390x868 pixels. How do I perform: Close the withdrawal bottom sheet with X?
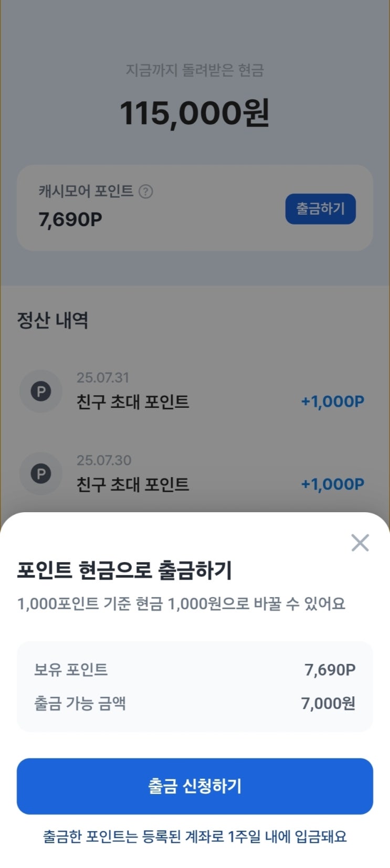pos(360,543)
